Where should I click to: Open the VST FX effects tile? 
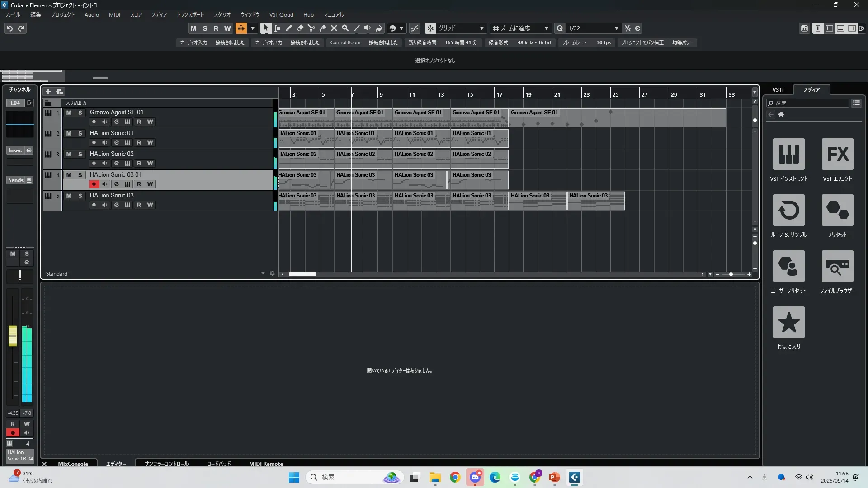tap(837, 154)
